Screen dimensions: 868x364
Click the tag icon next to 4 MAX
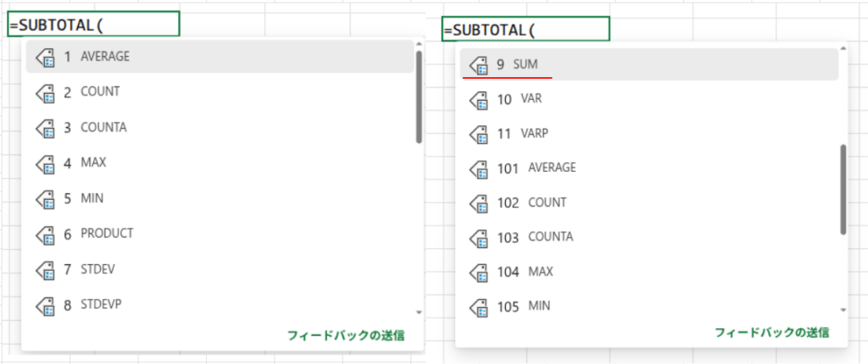[x=46, y=163]
